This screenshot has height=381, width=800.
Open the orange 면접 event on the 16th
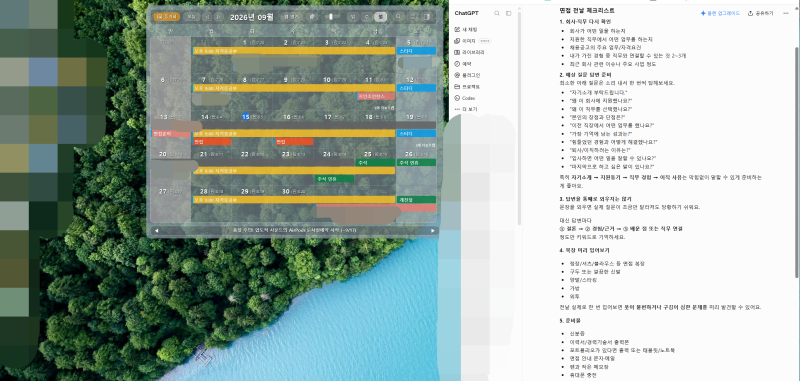tap(294, 142)
